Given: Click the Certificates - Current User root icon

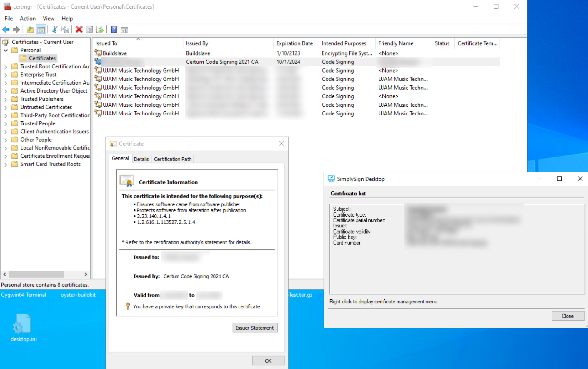Looking at the screenshot, I should pyautogui.click(x=6, y=42).
